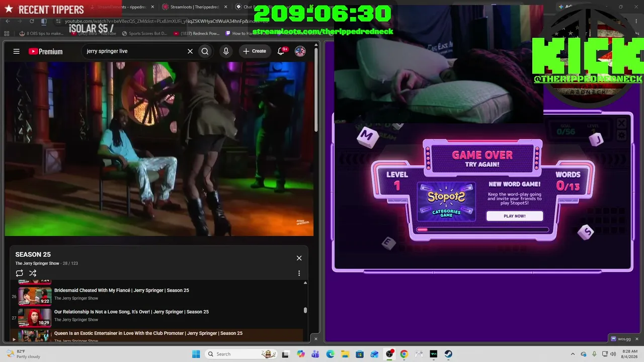Open OBS Studio from the taskbar

click(389, 354)
